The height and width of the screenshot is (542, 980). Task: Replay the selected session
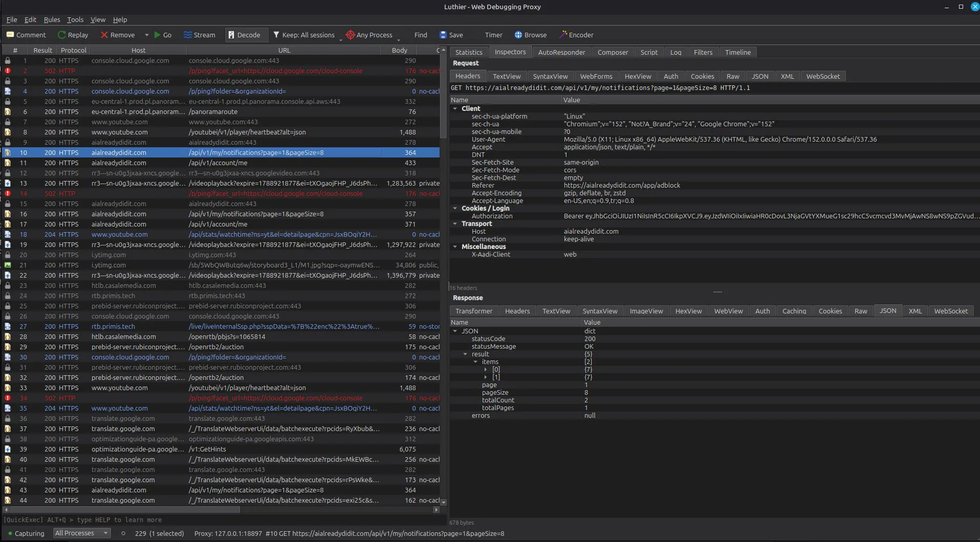(73, 35)
